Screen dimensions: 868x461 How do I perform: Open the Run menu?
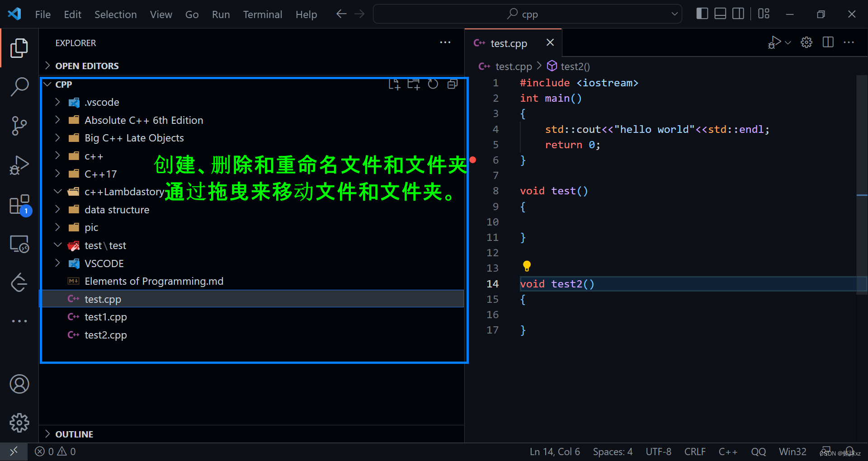click(221, 14)
